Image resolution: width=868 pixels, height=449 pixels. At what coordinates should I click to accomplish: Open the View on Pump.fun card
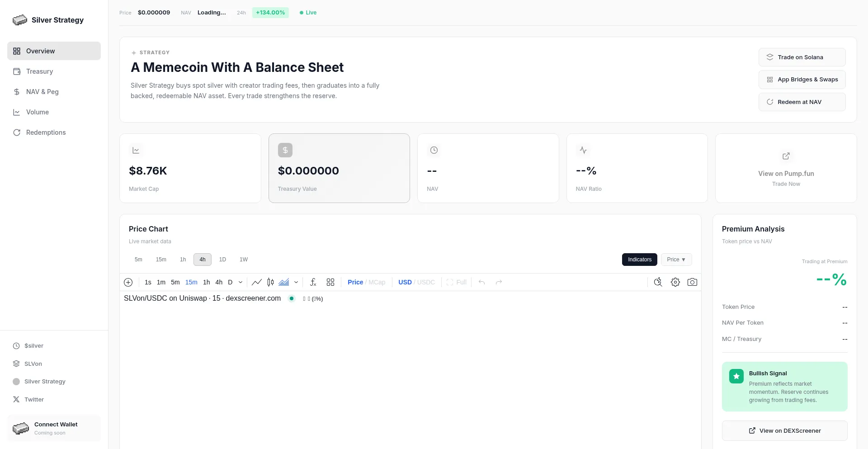pos(786,168)
